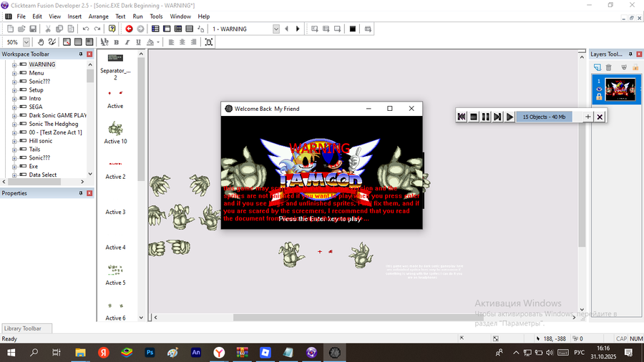The image size is (644, 362).
Task: Delete layer with trash icon
Action: click(x=609, y=67)
